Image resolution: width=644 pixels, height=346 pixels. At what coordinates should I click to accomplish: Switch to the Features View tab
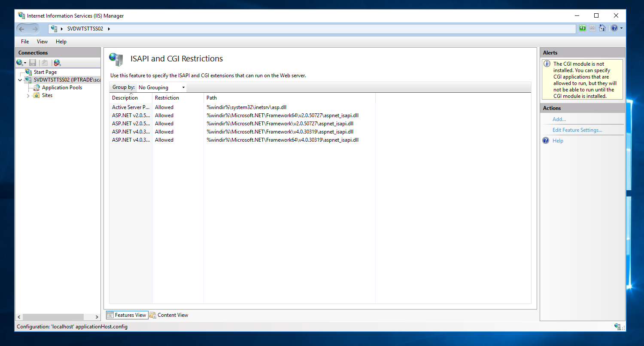pyautogui.click(x=127, y=315)
